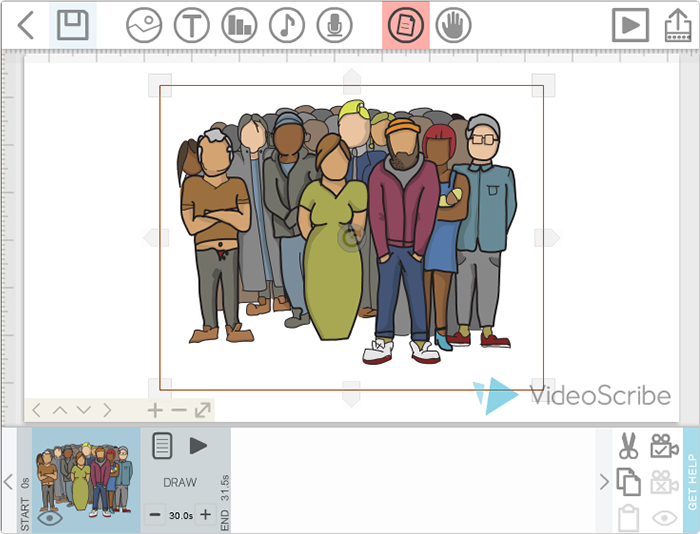
Task: Record a voiceover with microphone icon
Action: click(x=334, y=25)
